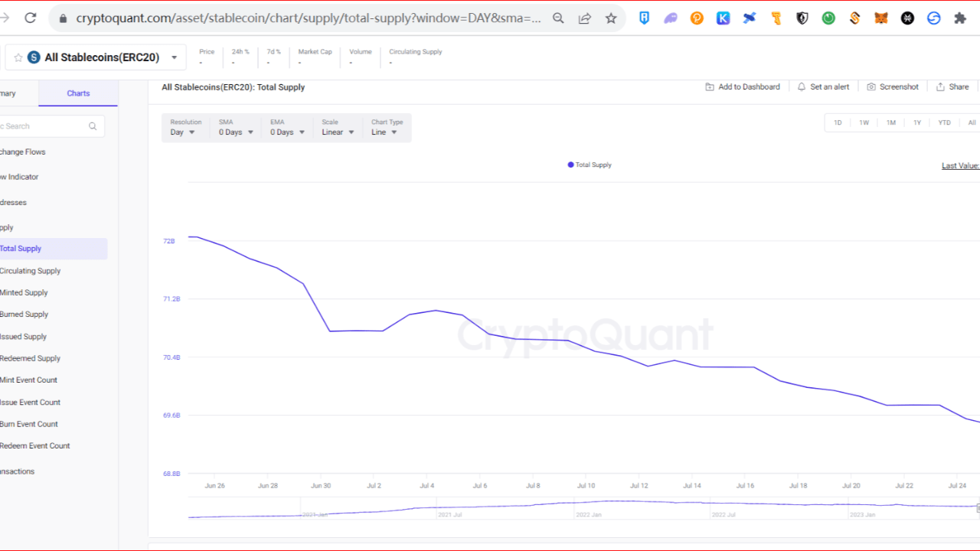Click the 72B y-axis label
Screen dimensions: 980x551
[168, 241]
